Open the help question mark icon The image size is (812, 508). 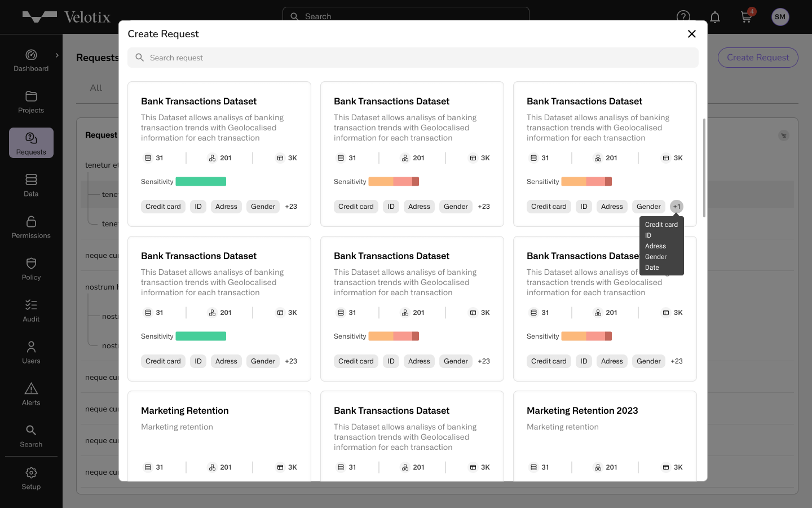(x=683, y=17)
